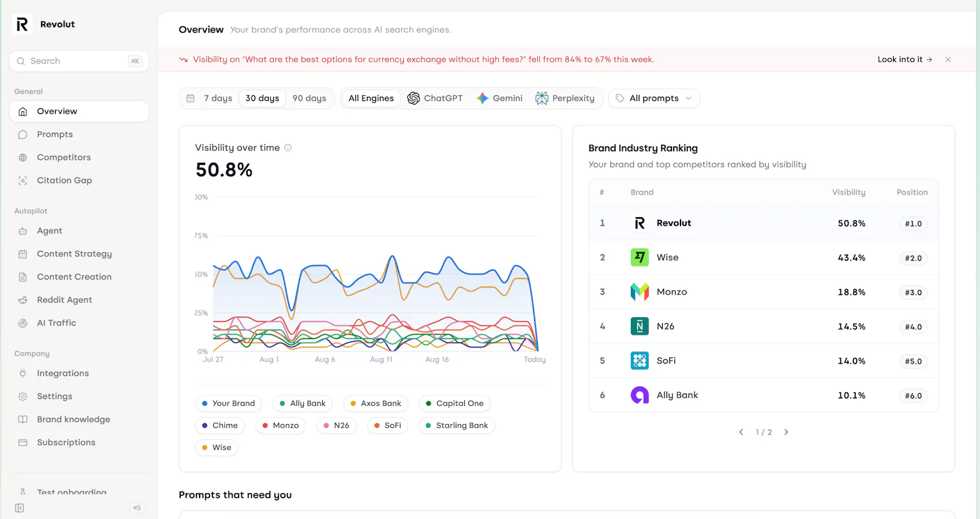Screen dimensions: 980x519
Task: Click the Content Strategy calendar icon
Action: 23,254
